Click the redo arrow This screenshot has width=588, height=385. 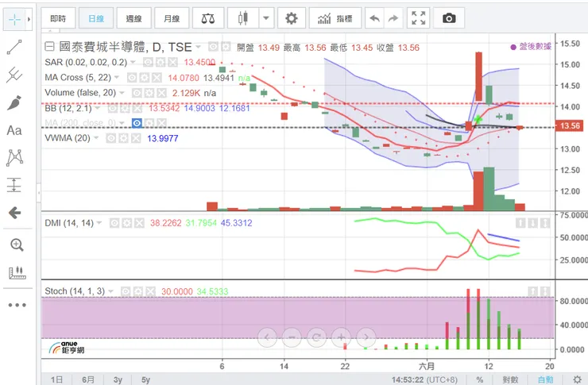coord(393,18)
